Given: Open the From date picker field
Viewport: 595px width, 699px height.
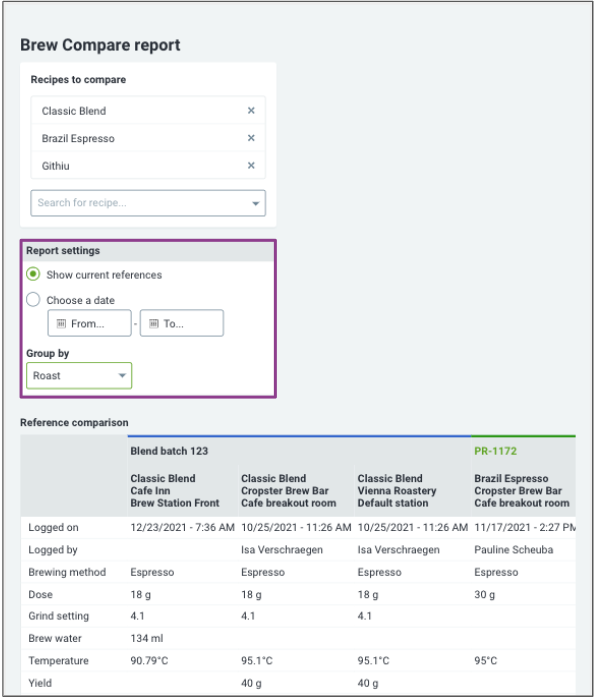Looking at the screenshot, I should [x=90, y=323].
